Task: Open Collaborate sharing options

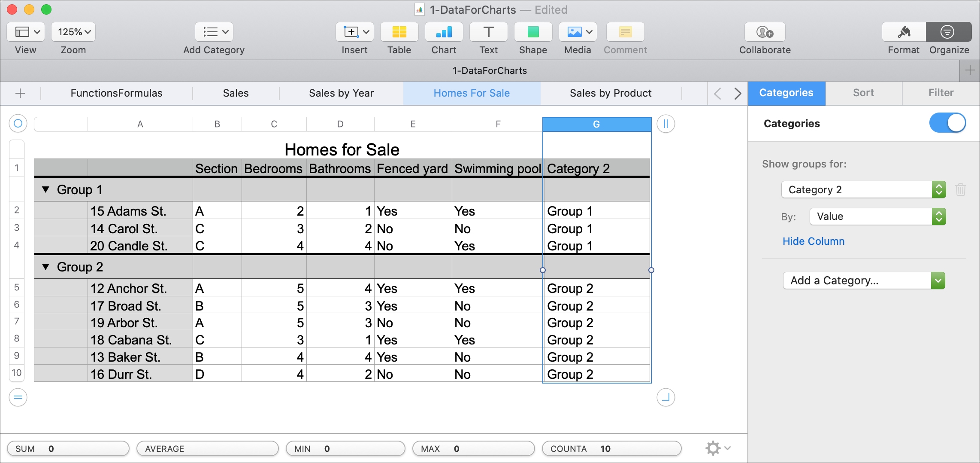Action: (x=764, y=32)
